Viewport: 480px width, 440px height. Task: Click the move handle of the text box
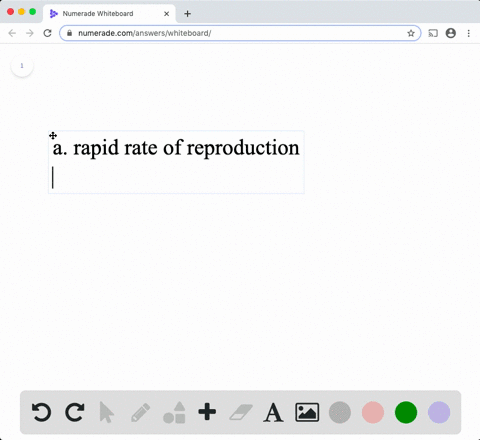click(x=53, y=135)
